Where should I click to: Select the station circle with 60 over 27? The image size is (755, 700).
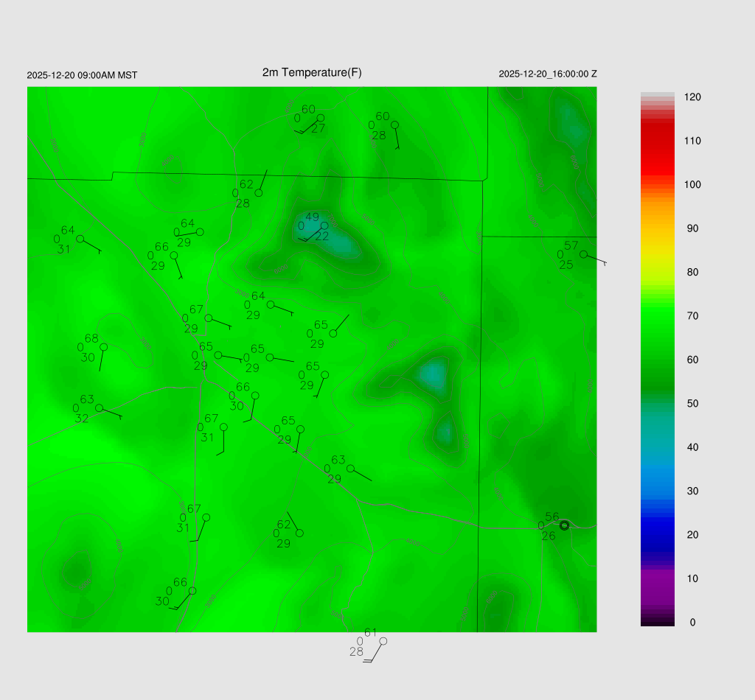click(x=321, y=118)
